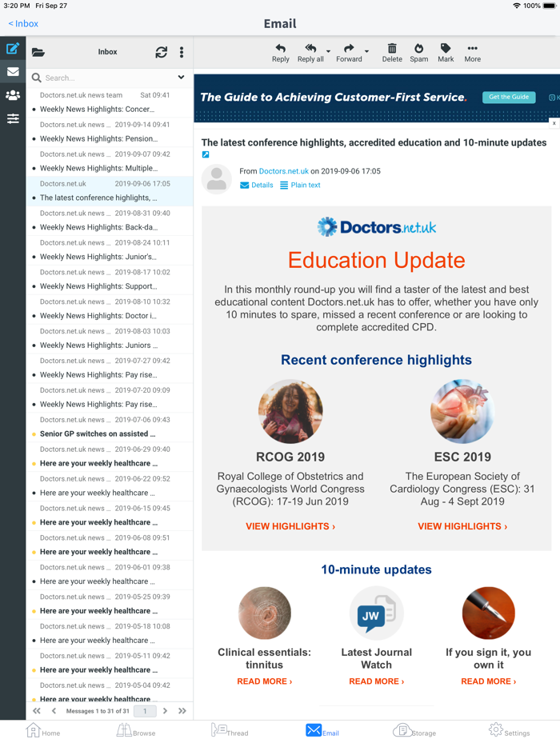The width and height of the screenshot is (560, 747).
Task: Click the ESC 2019 heart image
Action: pos(462,411)
